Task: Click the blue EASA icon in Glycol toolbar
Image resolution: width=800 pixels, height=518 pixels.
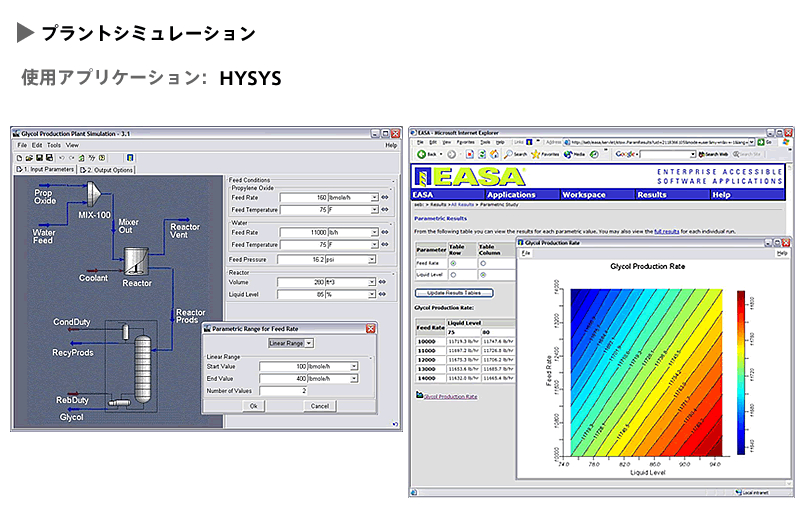Action: pos(130,158)
